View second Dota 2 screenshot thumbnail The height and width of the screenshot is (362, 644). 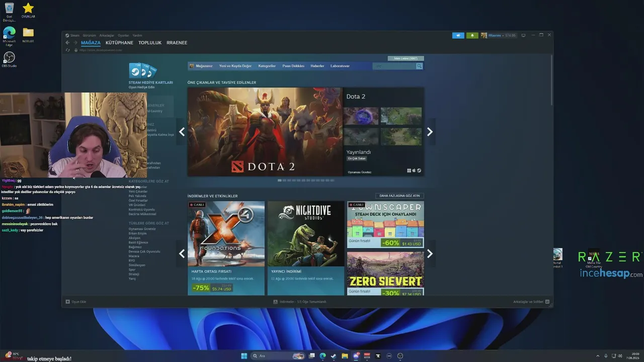pos(401,116)
